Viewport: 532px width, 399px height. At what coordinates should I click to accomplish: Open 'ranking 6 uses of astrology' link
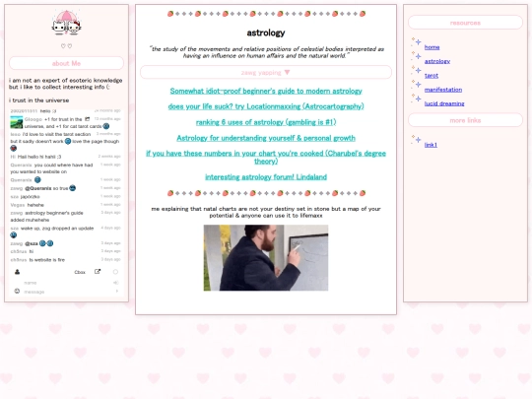coord(266,122)
